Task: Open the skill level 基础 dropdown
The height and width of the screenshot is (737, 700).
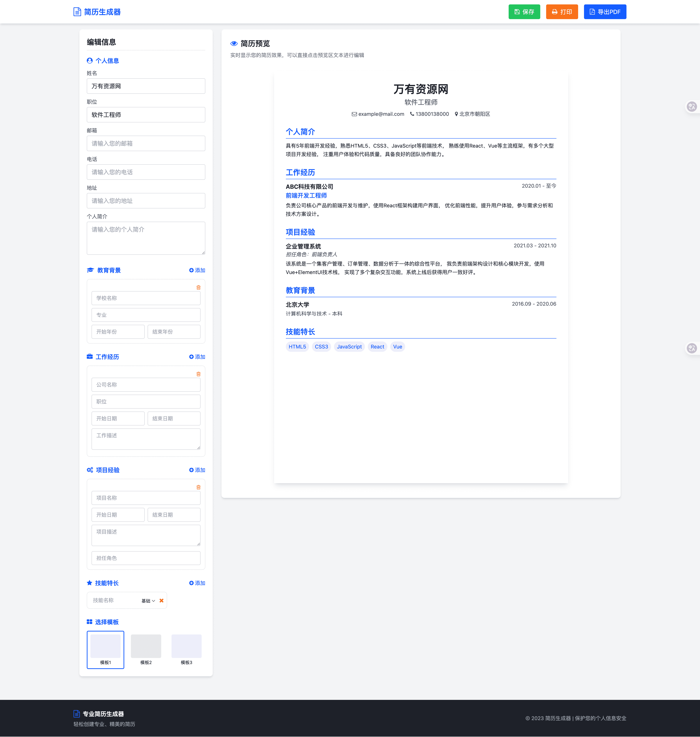Action: point(148,600)
